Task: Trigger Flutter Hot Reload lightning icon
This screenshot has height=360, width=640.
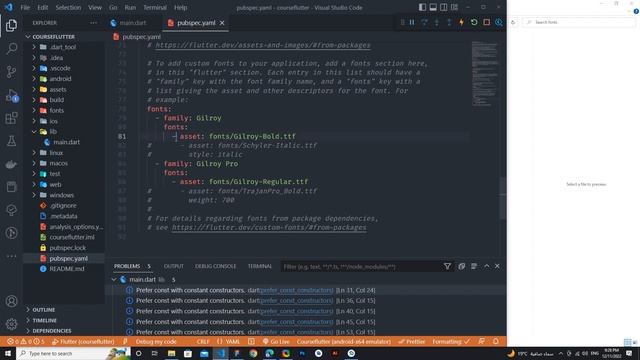Action: (x=462, y=22)
